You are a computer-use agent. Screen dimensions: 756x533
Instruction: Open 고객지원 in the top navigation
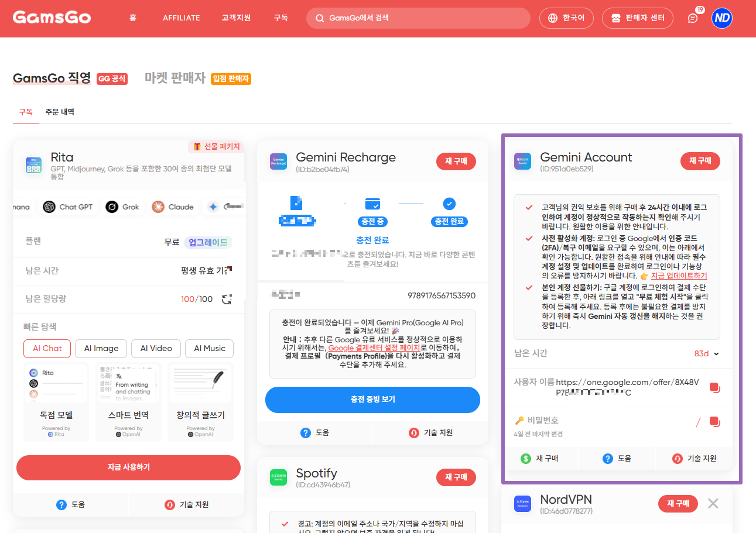tap(236, 18)
